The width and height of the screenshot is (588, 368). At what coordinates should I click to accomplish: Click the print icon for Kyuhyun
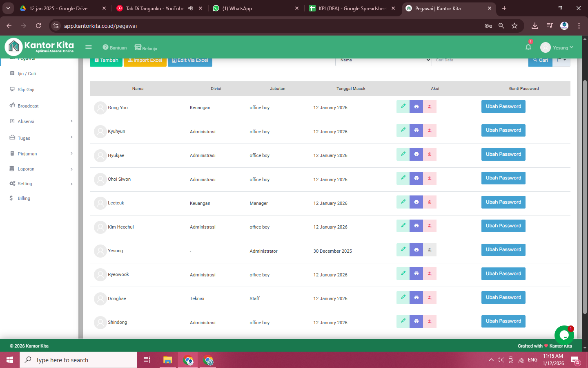point(416,130)
